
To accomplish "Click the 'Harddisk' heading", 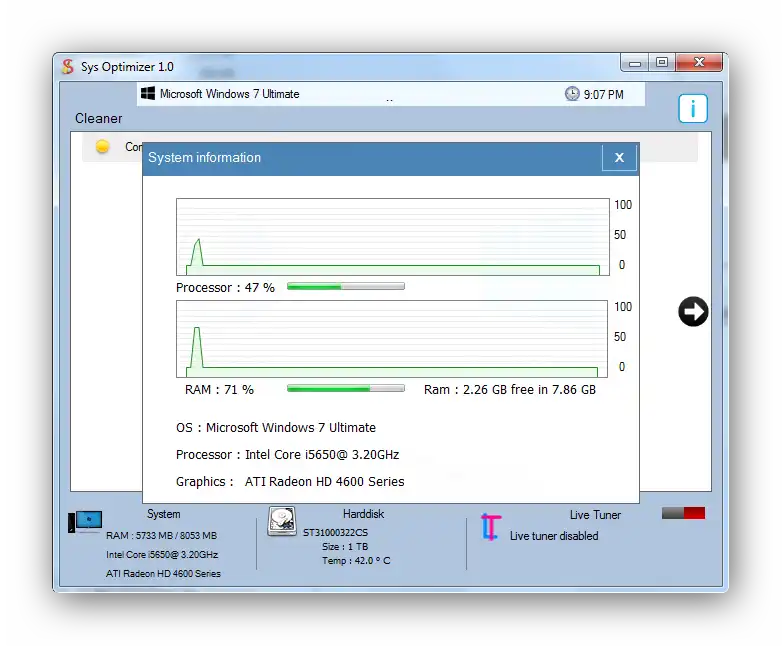I will pos(364,514).
